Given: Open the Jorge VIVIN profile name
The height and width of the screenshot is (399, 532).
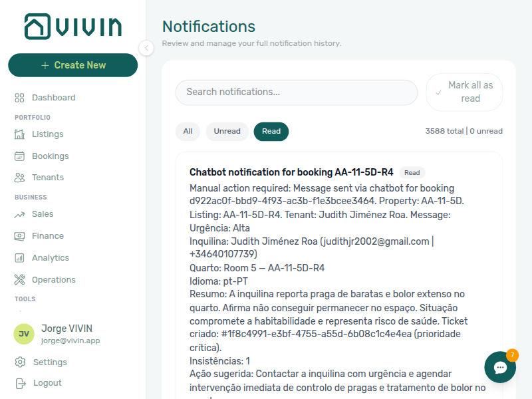Looking at the screenshot, I should point(67,329).
